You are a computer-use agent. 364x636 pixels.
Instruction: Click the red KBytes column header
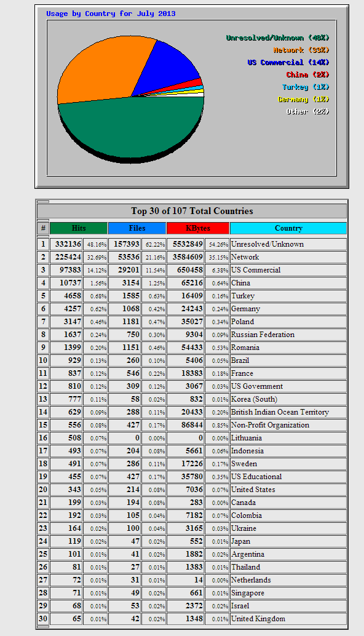[x=198, y=228]
